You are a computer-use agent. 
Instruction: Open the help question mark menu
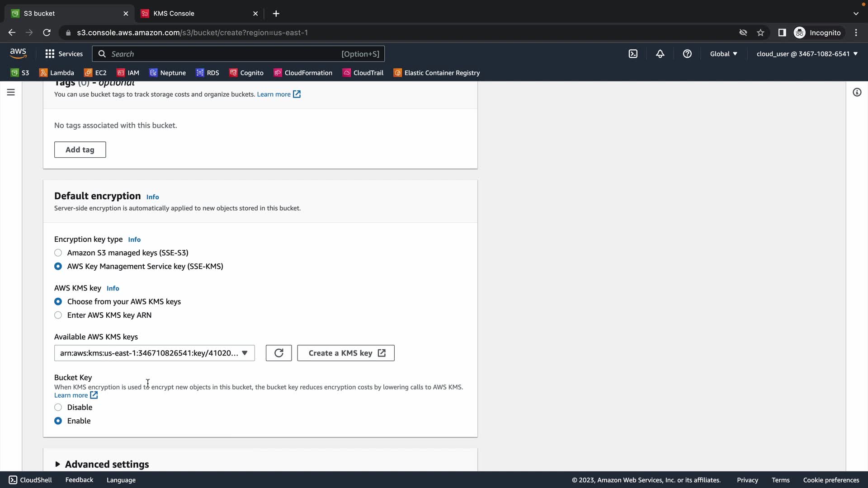[x=687, y=54]
